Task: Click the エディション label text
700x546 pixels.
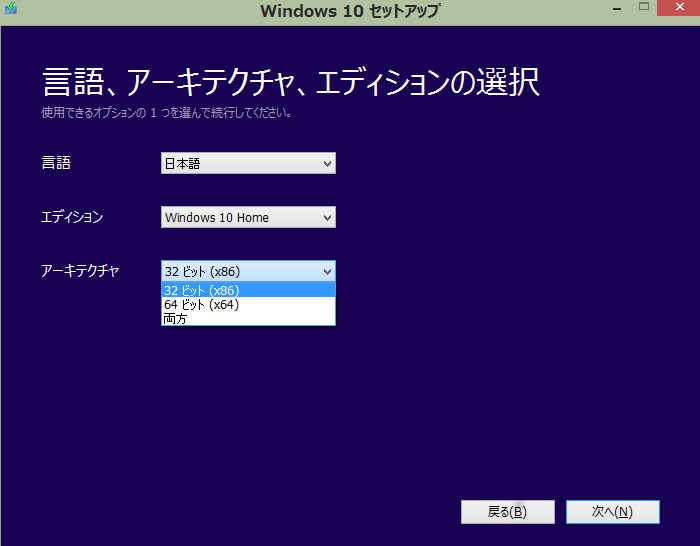Action: (x=72, y=217)
